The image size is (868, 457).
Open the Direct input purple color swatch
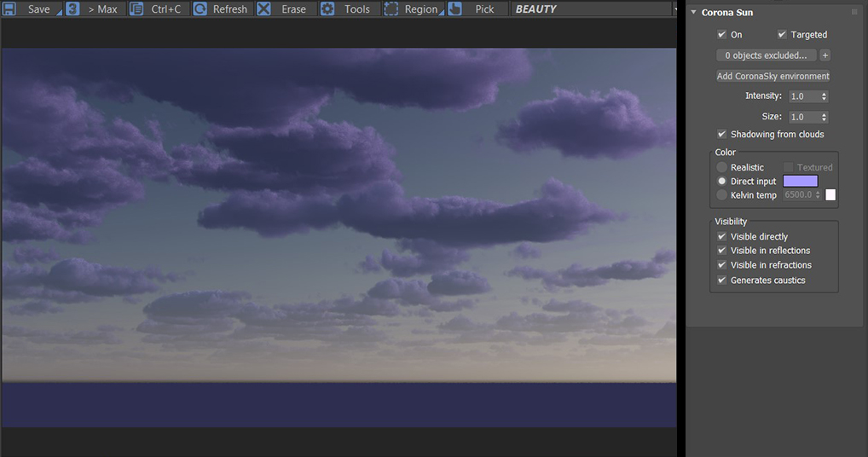[x=800, y=182]
